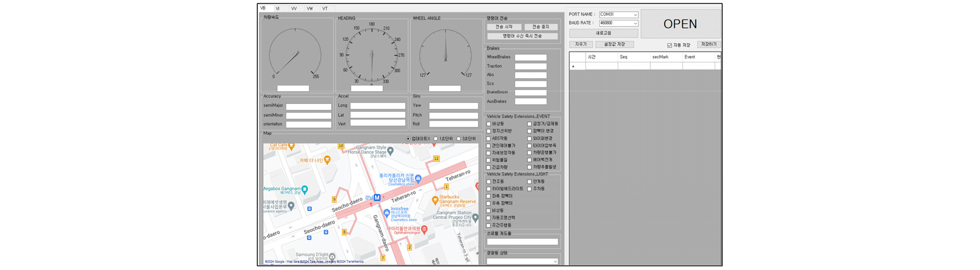Screen dimensions: 980x270
Task: Enable the ABS작동 event checkbox
Action: click(489, 139)
